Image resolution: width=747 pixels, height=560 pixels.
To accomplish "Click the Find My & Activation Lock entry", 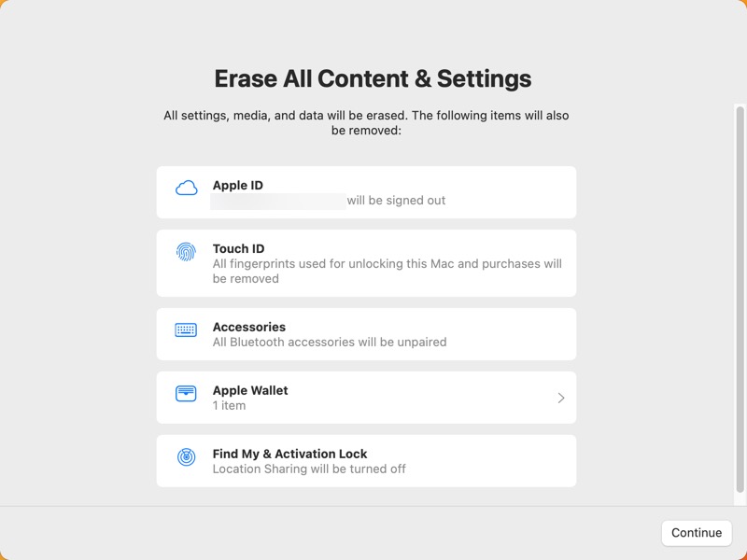I will pyautogui.click(x=366, y=460).
